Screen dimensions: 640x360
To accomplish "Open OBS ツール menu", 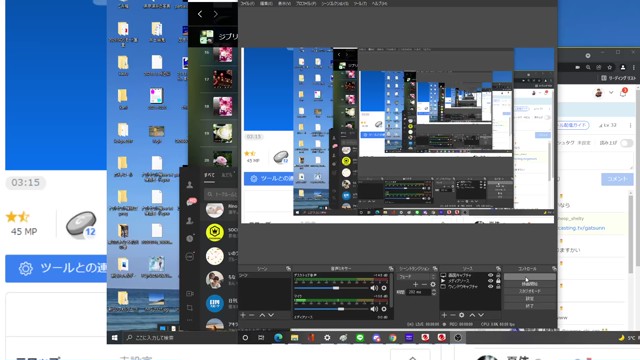I will [x=360, y=3].
